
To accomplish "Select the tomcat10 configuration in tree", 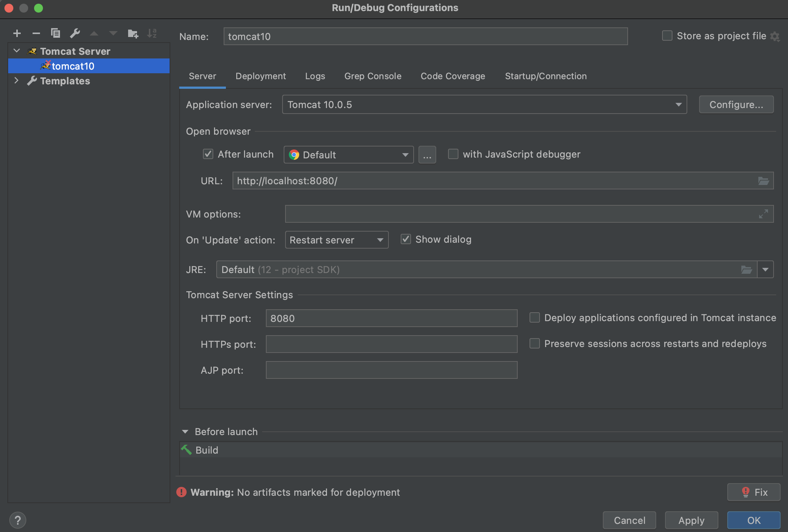I will click(89, 66).
